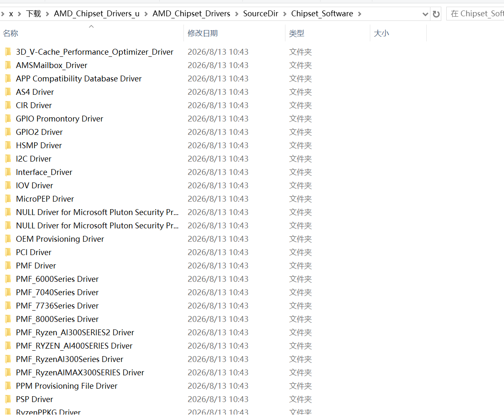504x420 pixels.
Task: Expand the chevron after 下载 breadcrumb
Action: point(48,14)
